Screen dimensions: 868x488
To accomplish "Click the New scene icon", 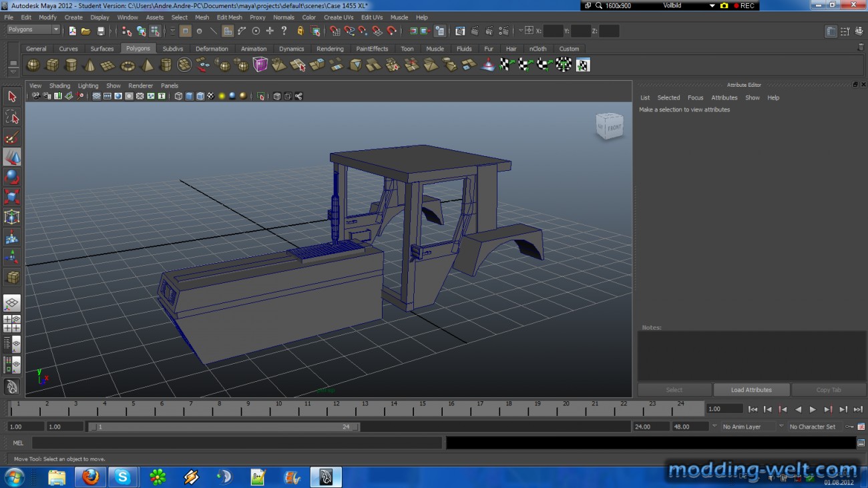I will [72, 31].
